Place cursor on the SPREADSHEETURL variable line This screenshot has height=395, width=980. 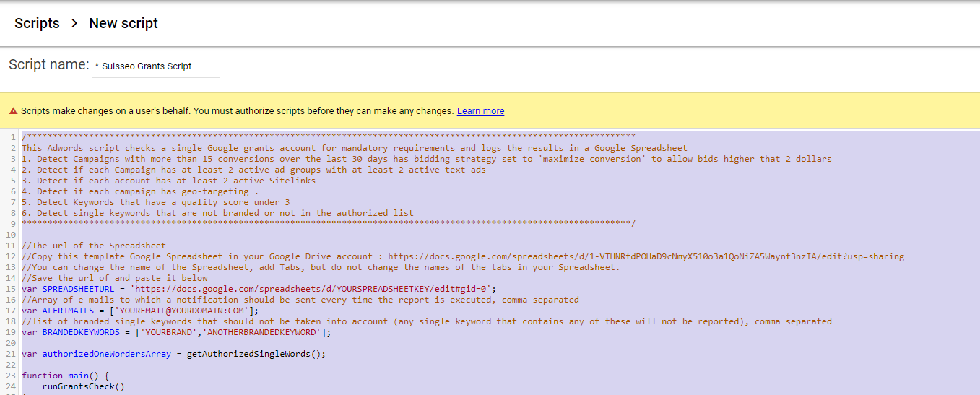click(x=259, y=289)
